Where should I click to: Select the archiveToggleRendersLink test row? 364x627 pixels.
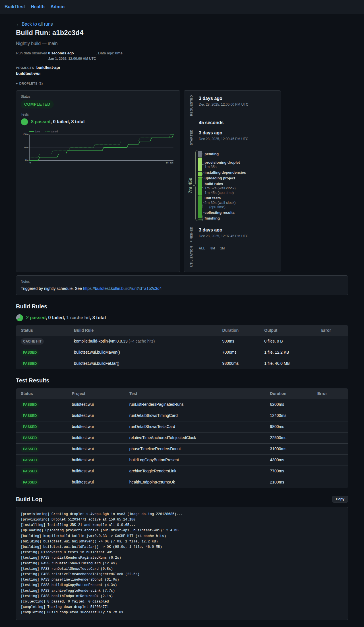(182, 471)
